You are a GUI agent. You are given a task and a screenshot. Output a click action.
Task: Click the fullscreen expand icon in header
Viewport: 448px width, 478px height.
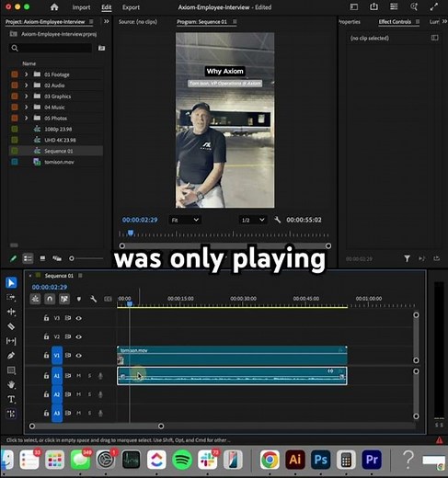pos(433,7)
